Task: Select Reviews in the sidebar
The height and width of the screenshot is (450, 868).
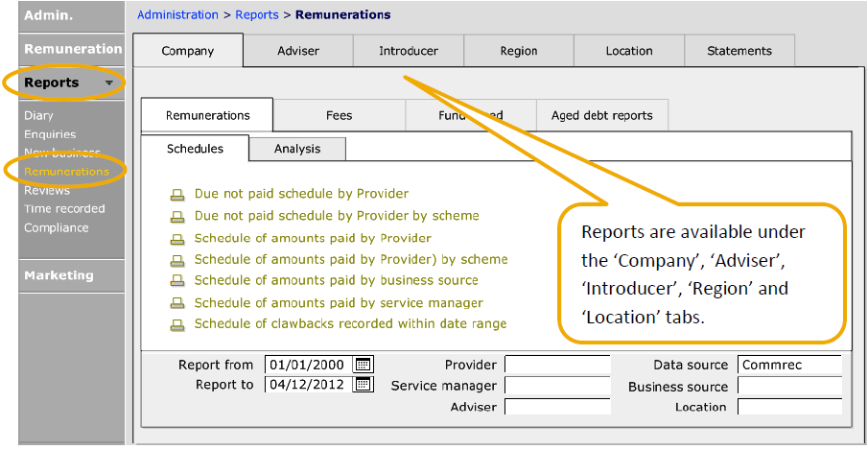Action: pos(47,190)
